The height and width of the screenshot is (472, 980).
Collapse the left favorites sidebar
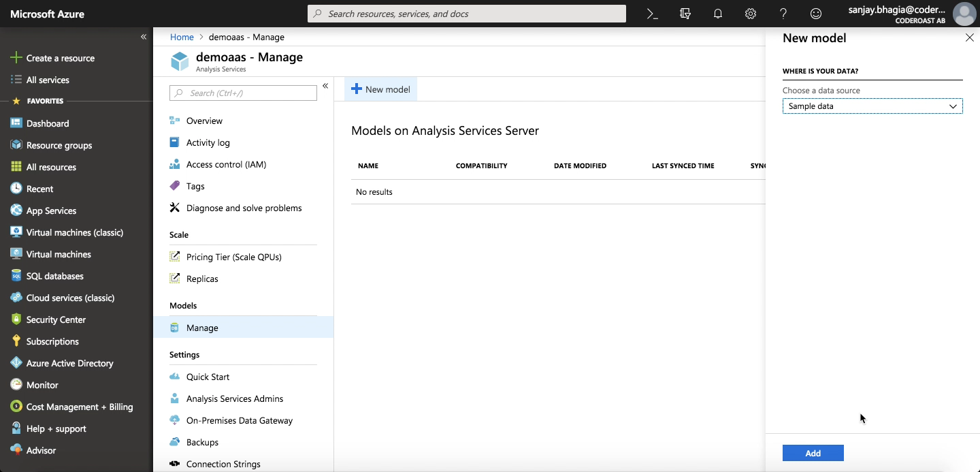pyautogui.click(x=144, y=37)
